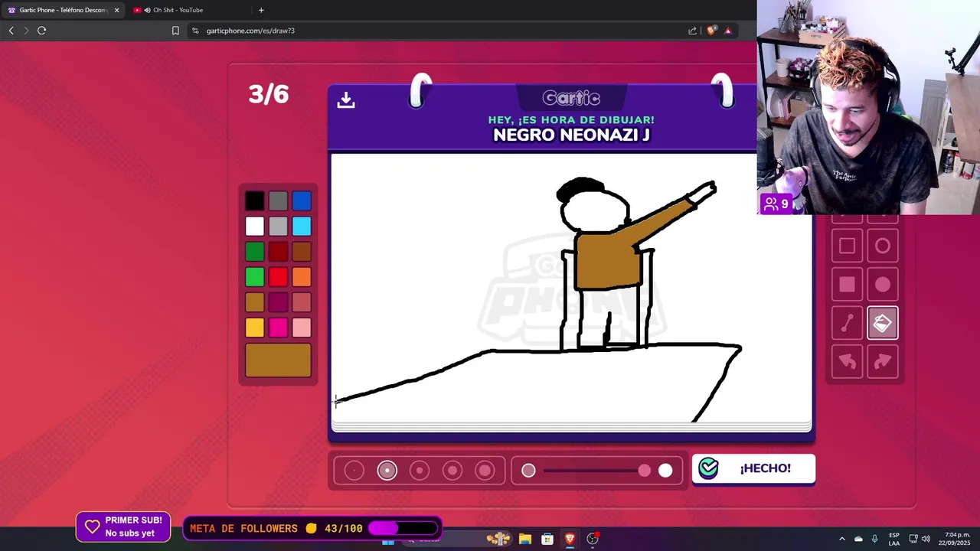Click the ¡HECHO! done button

(753, 468)
